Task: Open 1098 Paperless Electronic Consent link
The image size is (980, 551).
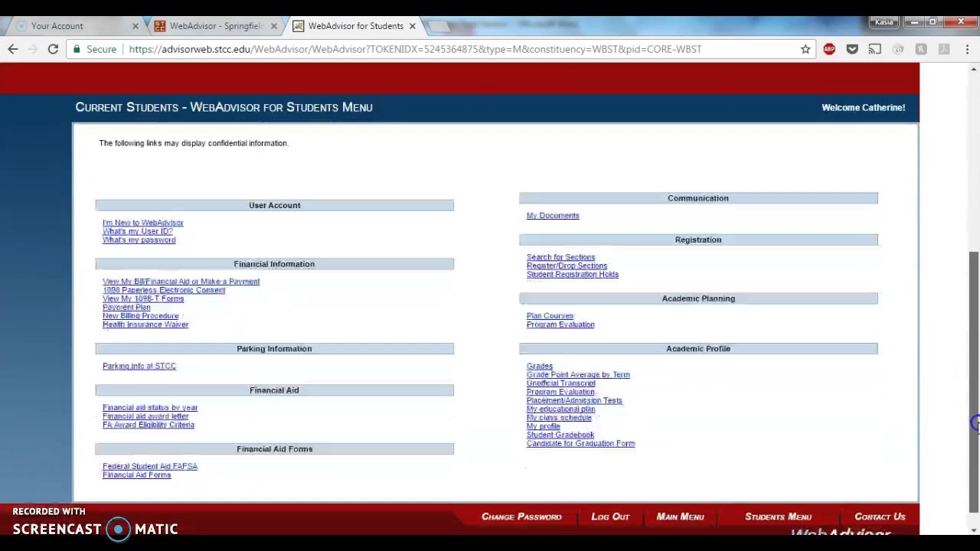Action: pos(164,290)
